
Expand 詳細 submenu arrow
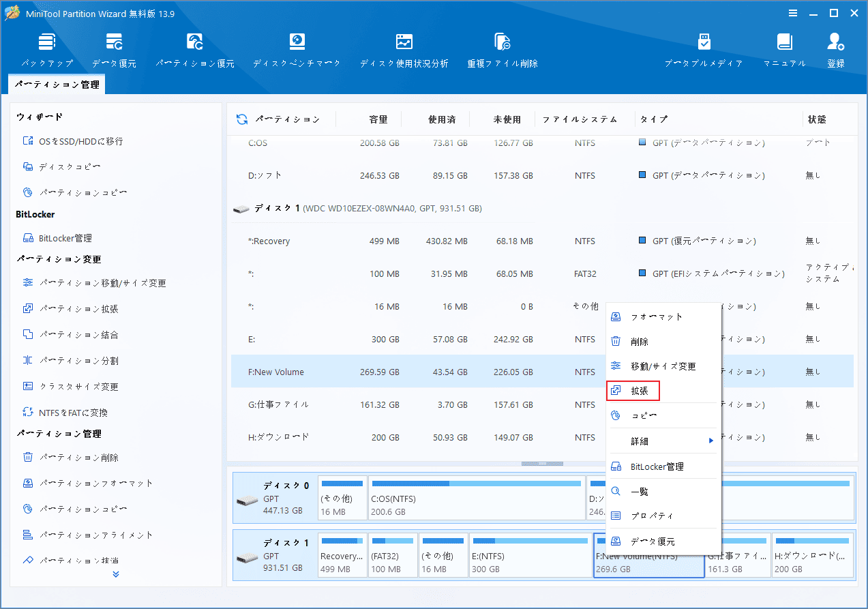coord(710,441)
